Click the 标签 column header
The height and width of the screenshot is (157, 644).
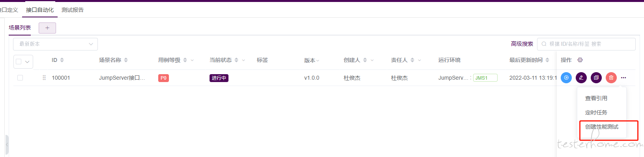[262, 60]
